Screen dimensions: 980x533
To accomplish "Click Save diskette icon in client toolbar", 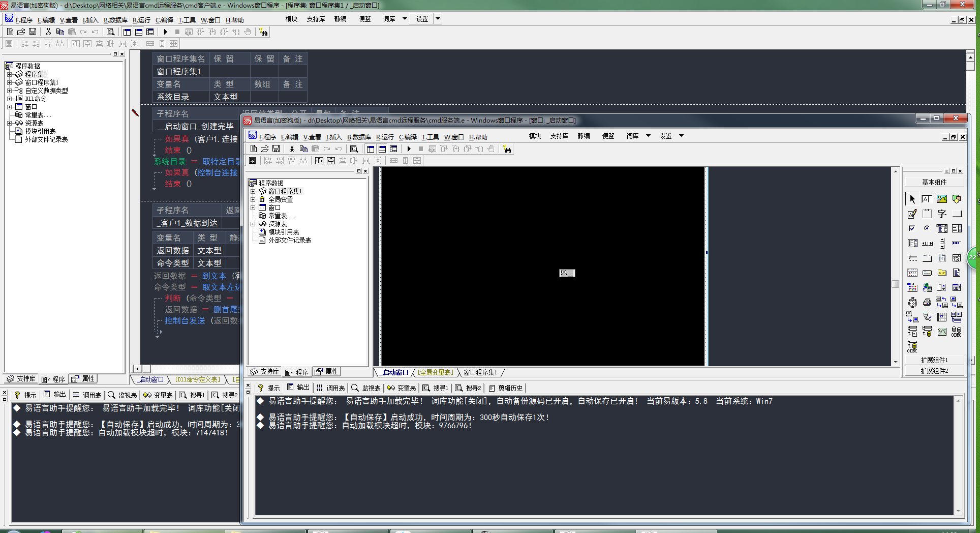I will click(33, 32).
